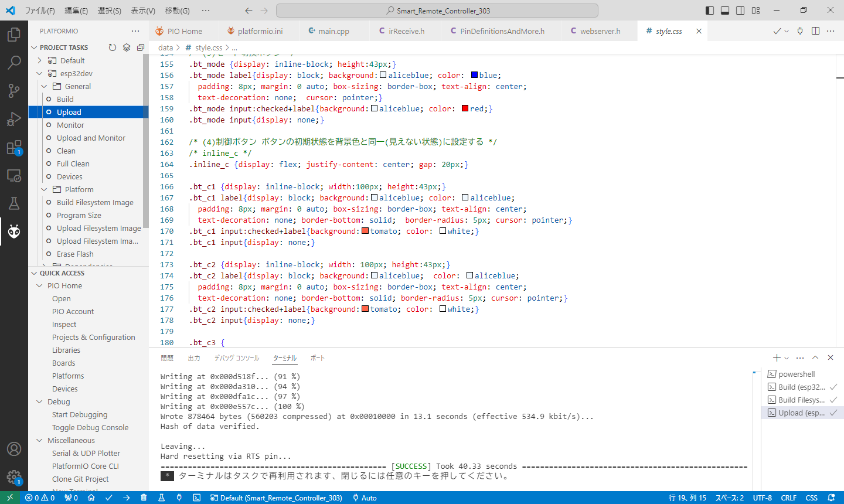
Task: Open the Source Control view
Action: coord(14,90)
